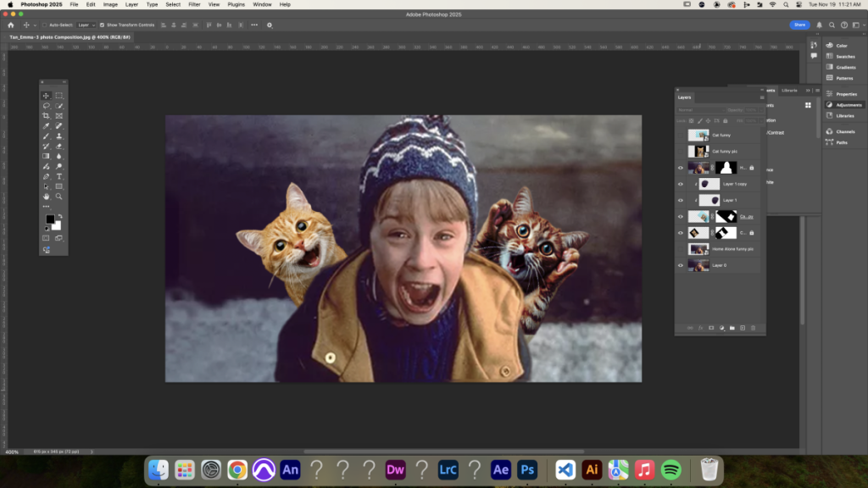Open the layer Opacity dropdown arrow

click(x=762, y=110)
